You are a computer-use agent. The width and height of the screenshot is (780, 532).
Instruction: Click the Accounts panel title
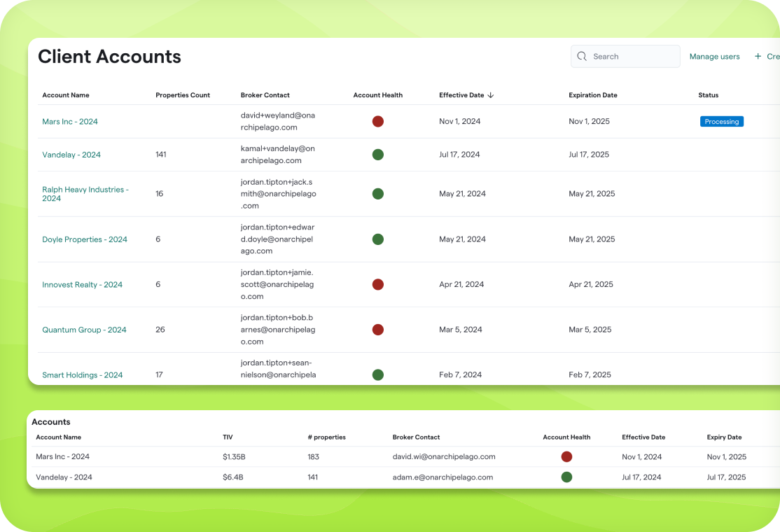(x=50, y=422)
